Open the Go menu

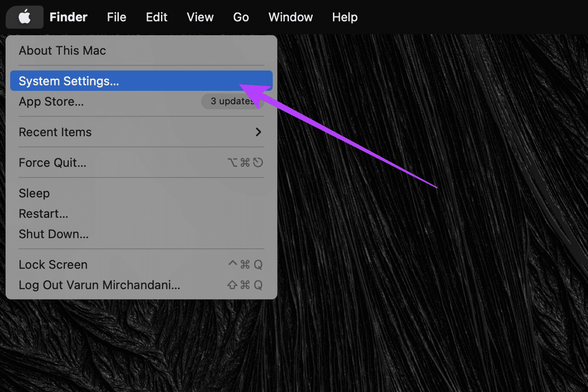click(241, 17)
